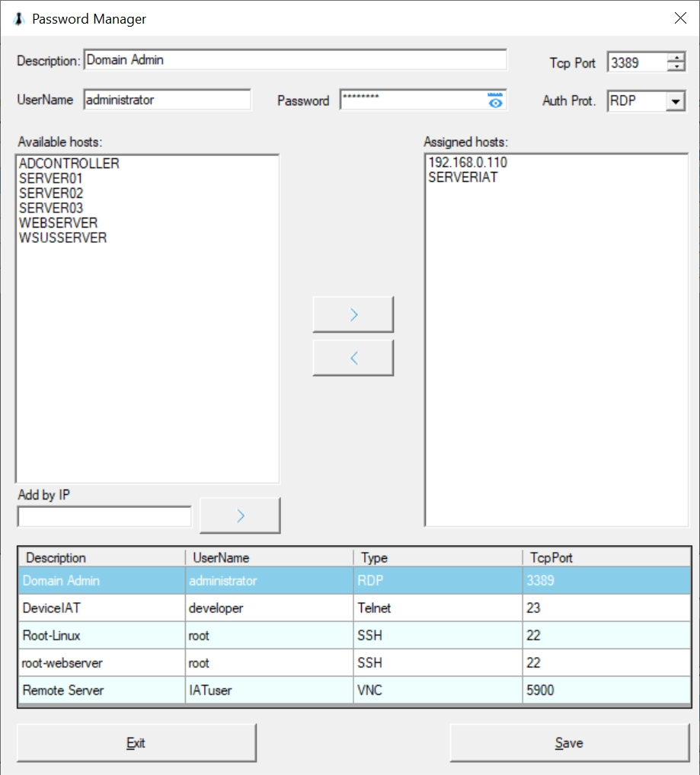Select SERVER01 in Available hosts
Screen dimensions: 700x775
pyautogui.click(x=50, y=178)
